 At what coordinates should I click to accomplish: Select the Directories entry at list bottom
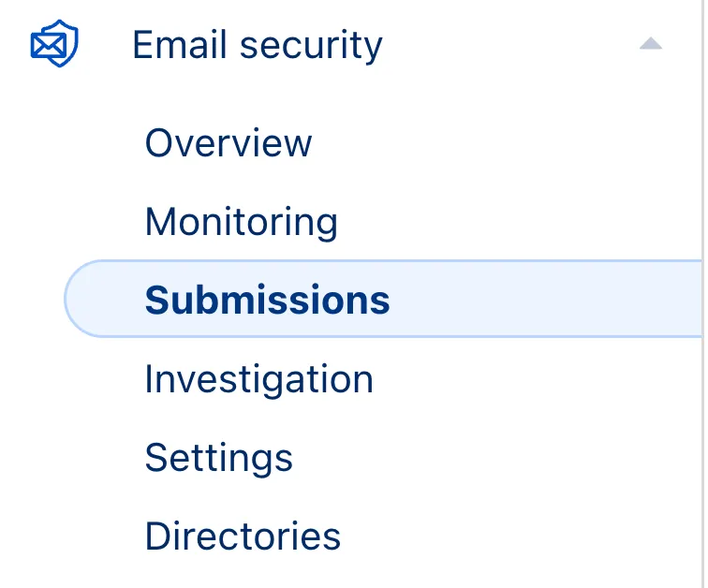click(x=243, y=537)
